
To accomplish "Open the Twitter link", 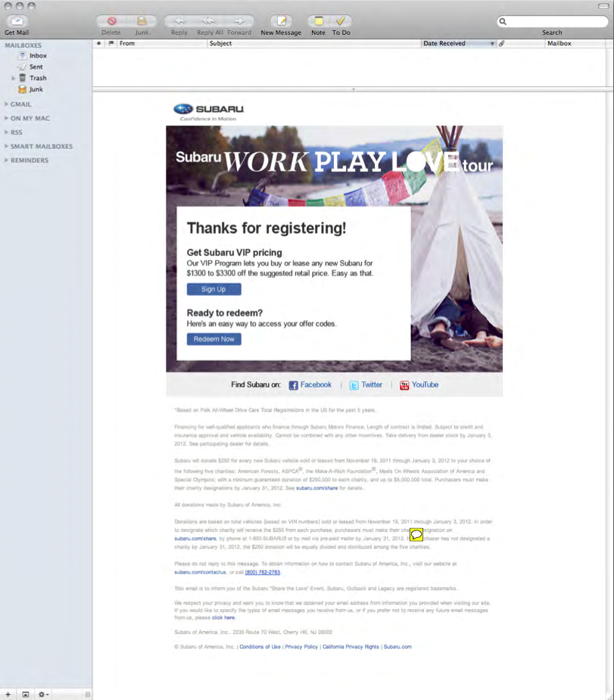I will point(366,385).
